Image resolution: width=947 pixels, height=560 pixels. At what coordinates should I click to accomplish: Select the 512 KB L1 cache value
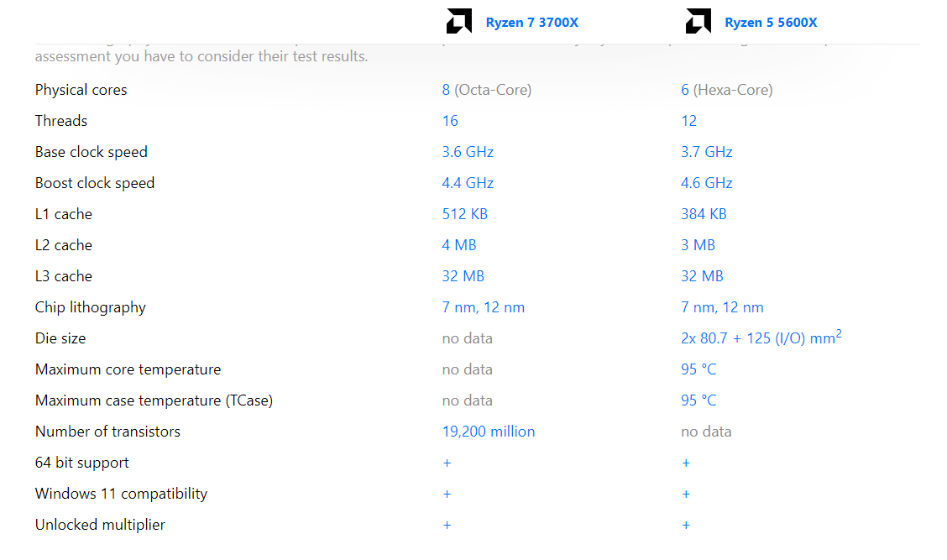click(x=465, y=214)
